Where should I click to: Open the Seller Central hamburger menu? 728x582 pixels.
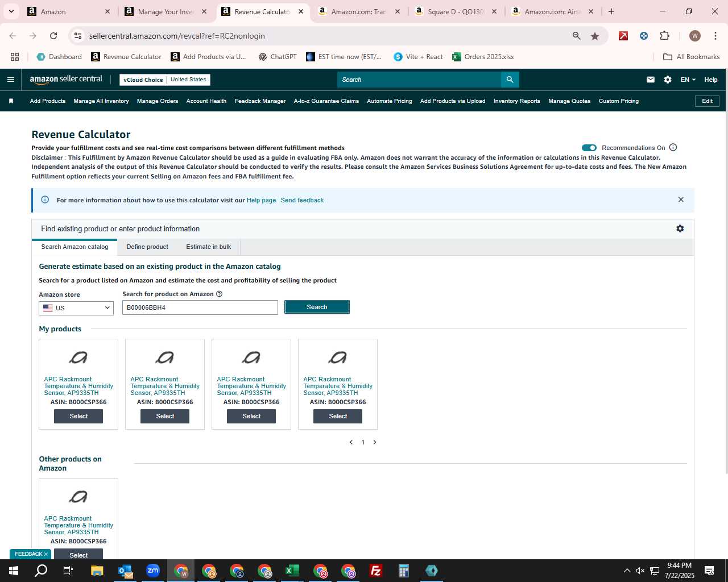(x=10, y=80)
